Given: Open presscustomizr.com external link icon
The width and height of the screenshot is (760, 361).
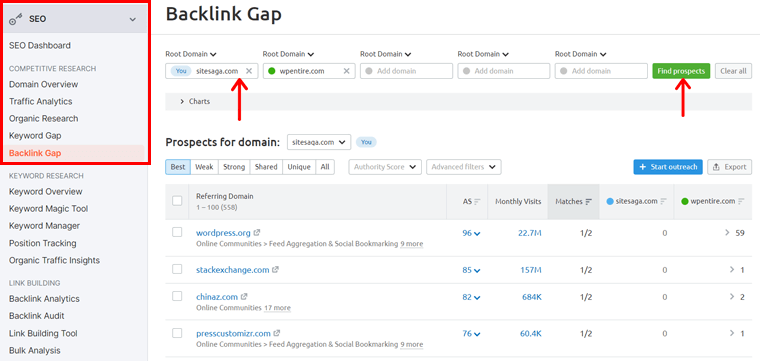Looking at the screenshot, I should pos(277,333).
